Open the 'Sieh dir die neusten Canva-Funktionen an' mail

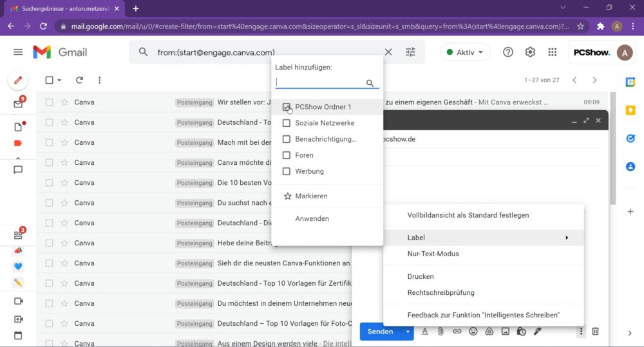(283, 263)
